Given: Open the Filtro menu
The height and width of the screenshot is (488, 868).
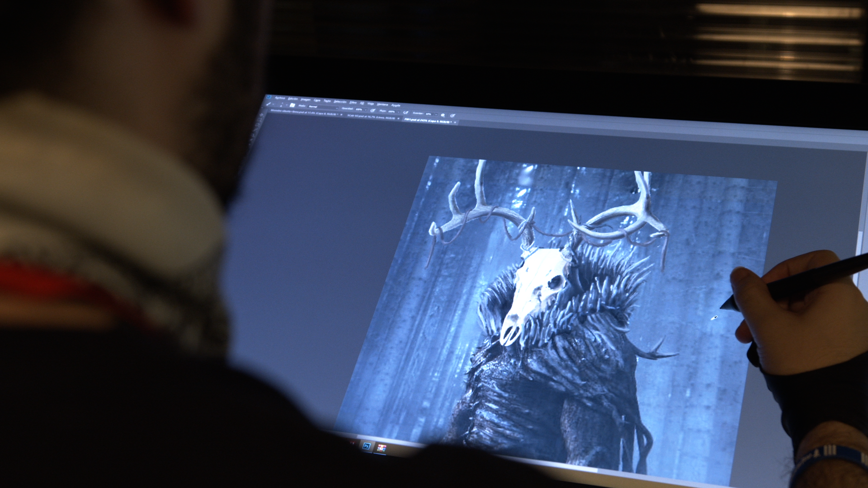Looking at the screenshot, I should point(353,103).
